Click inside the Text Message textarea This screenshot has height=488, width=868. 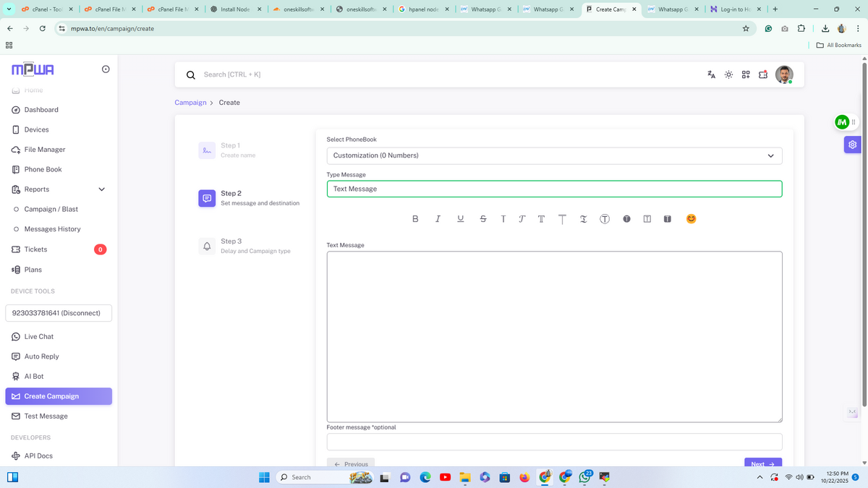[554, 336]
